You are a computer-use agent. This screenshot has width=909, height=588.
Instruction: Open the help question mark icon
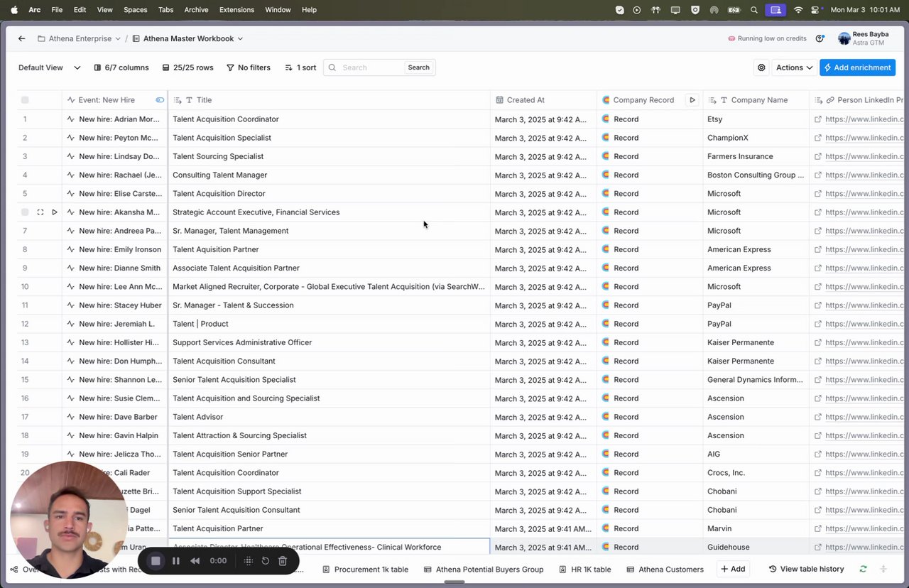820,38
